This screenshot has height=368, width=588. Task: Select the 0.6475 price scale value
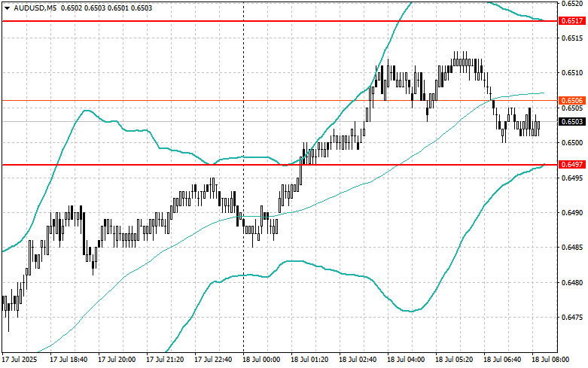coord(572,318)
